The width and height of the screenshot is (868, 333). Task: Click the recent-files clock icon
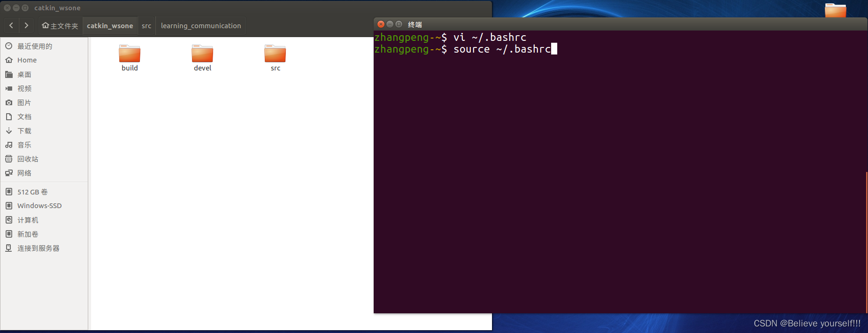pyautogui.click(x=8, y=46)
